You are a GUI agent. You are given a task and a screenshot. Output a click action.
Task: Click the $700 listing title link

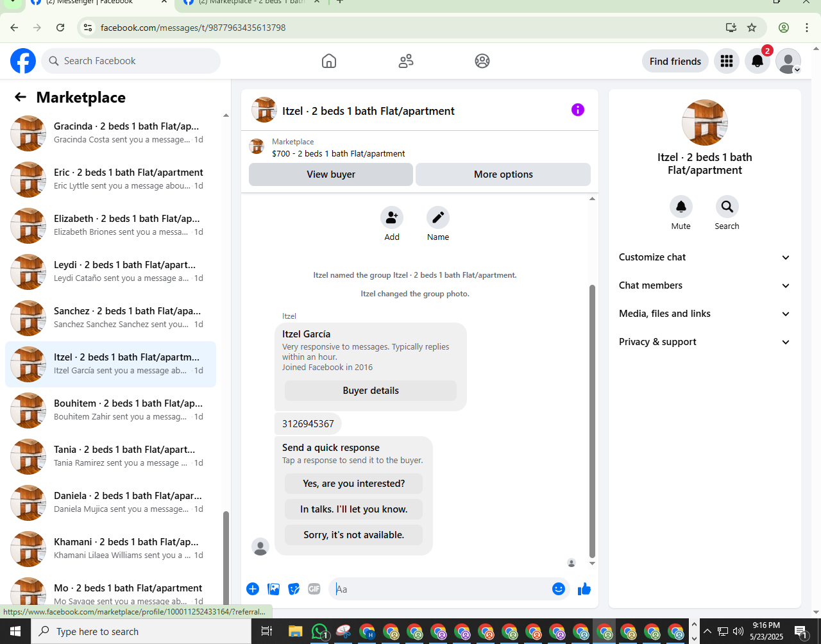pos(339,154)
